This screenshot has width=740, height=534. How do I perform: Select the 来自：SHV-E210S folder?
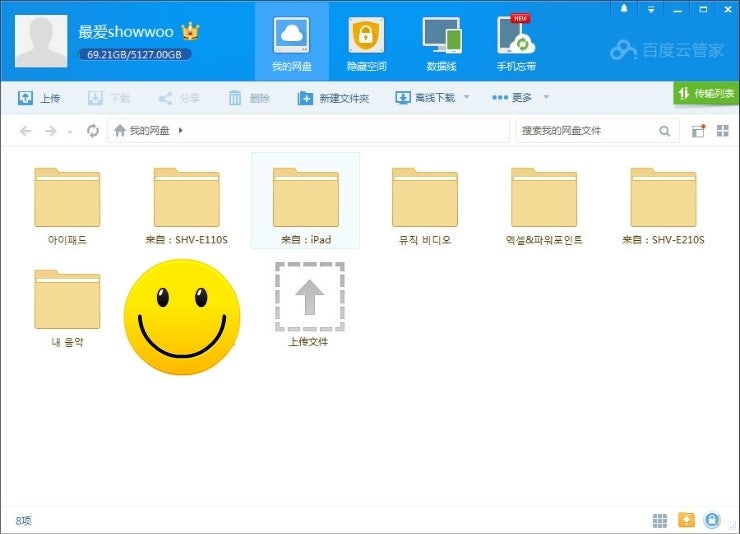pos(663,206)
